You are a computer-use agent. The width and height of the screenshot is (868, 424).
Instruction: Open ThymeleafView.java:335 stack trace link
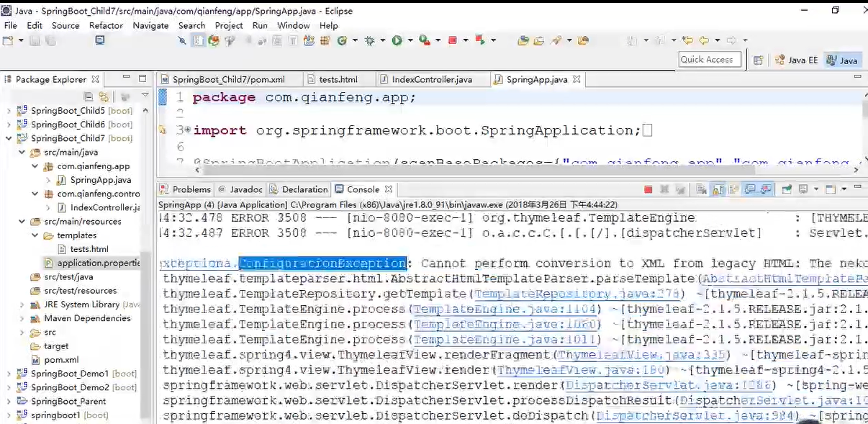[x=641, y=355]
